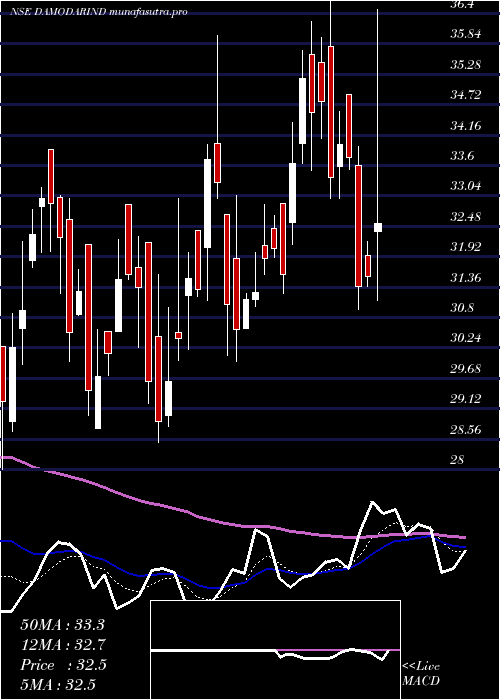Screen dimensions: 500x700
Task: Select the 34.72 price axis label
Action: (x=466, y=95)
